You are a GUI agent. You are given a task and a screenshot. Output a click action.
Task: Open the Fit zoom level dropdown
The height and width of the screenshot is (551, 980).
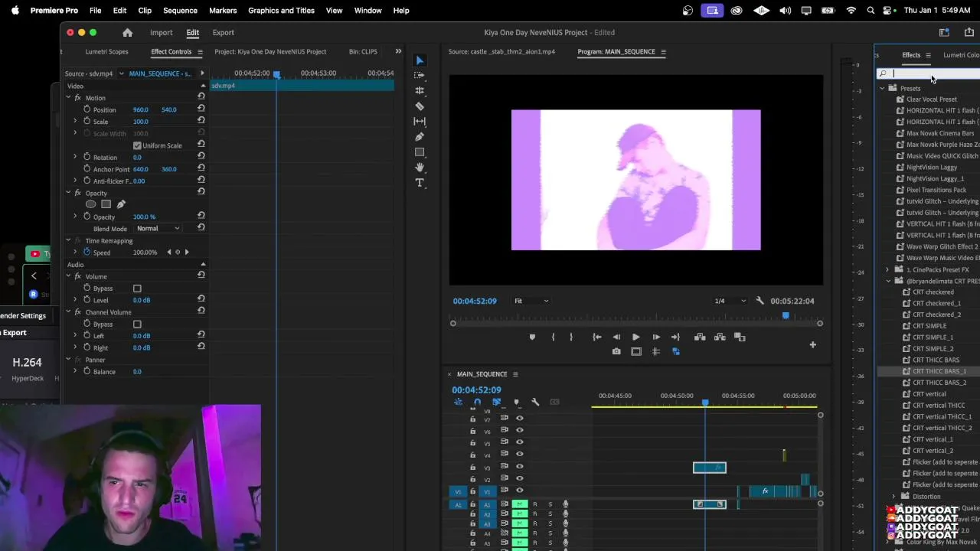coord(531,301)
